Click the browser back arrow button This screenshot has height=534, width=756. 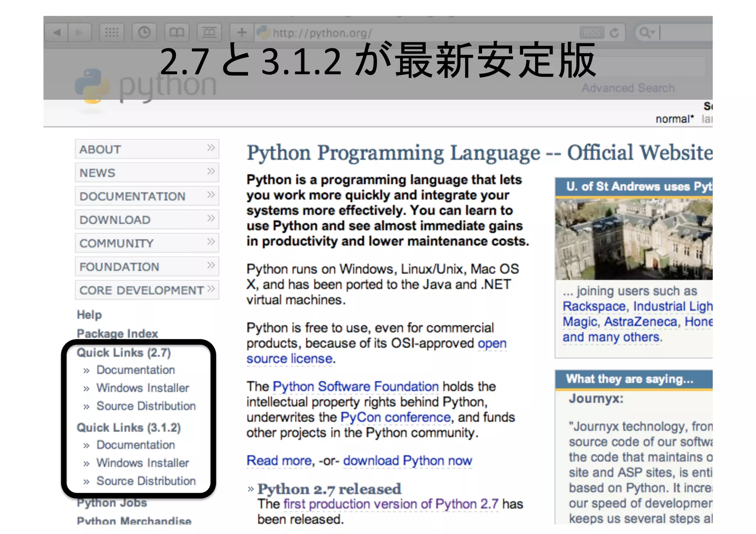tap(57, 33)
